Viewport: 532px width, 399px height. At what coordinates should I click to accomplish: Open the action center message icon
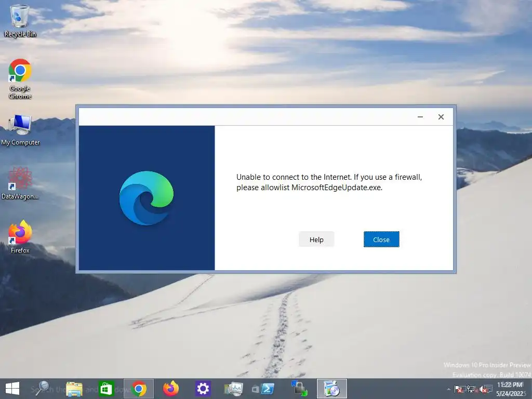pyautogui.click(x=489, y=389)
